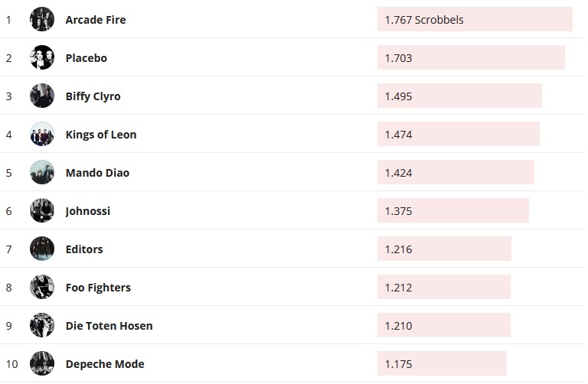Open the Biffy Clyro avatar thumbnail
The image size is (588, 384).
pos(42,96)
